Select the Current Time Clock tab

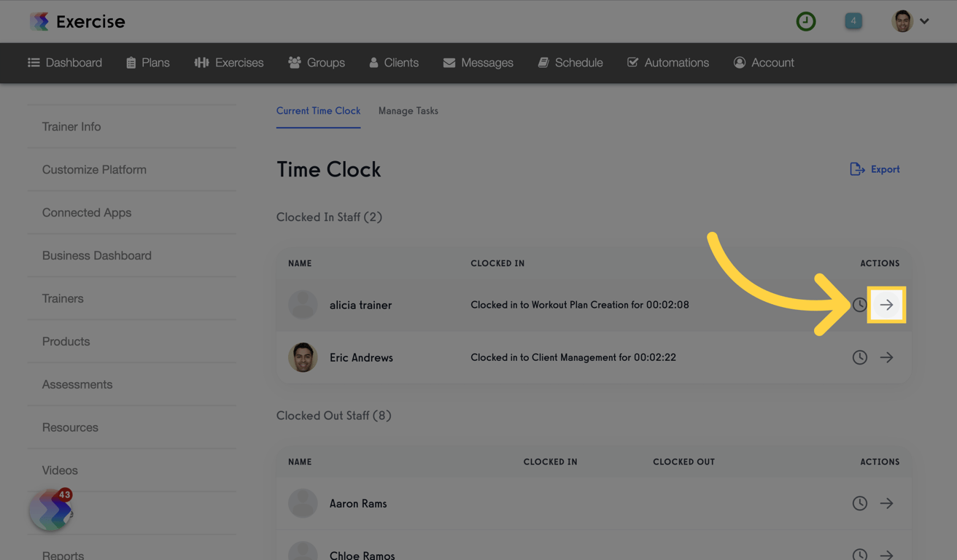(x=318, y=111)
